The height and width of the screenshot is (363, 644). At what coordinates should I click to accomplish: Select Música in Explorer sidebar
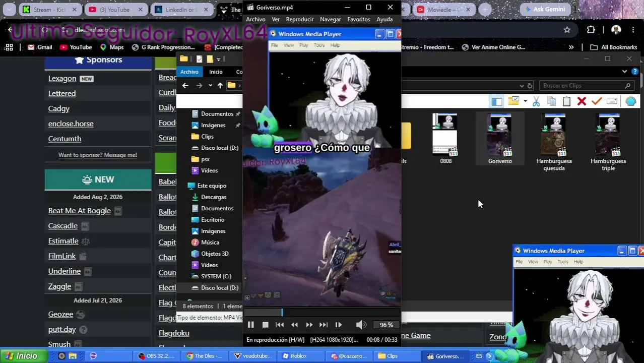(x=210, y=243)
